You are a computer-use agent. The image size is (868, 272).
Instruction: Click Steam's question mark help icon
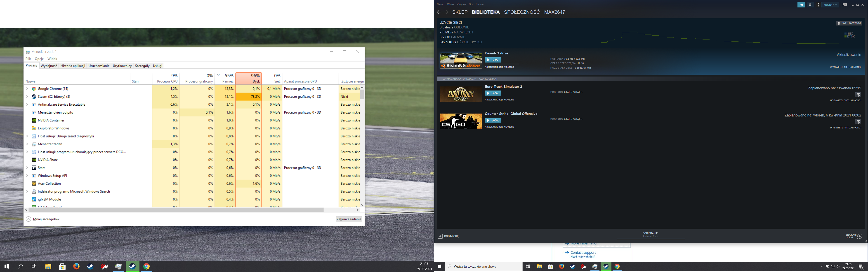click(818, 5)
